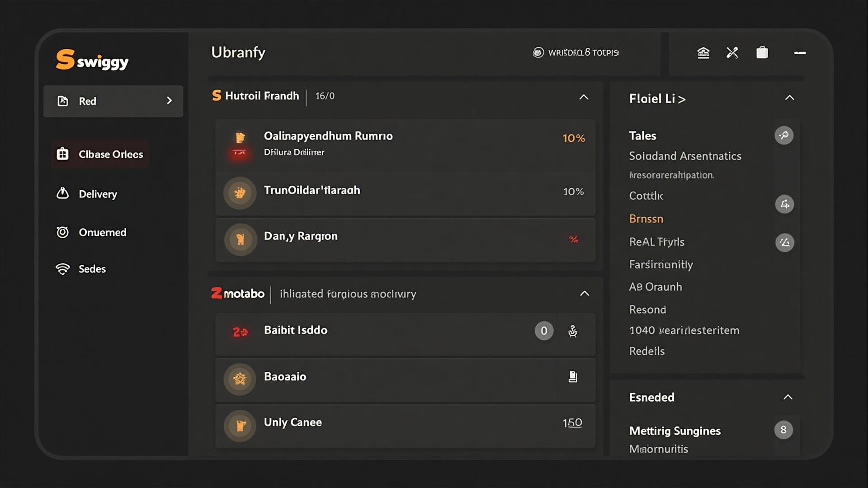Collapse the Floiel Li panel
Screen dimensions: 868x488
pyautogui.click(x=789, y=98)
